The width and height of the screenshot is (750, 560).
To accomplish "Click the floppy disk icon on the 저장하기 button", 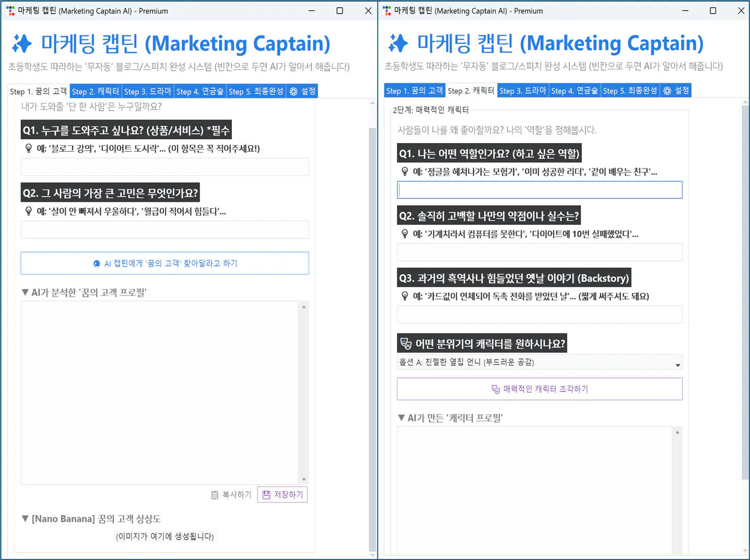I will click(267, 494).
